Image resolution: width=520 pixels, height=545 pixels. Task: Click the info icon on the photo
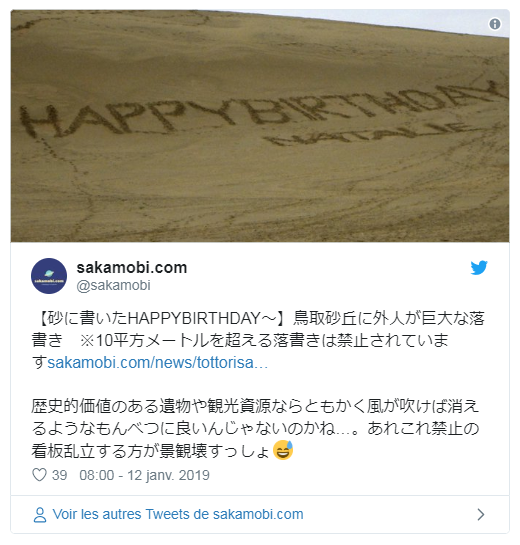pos(495,24)
